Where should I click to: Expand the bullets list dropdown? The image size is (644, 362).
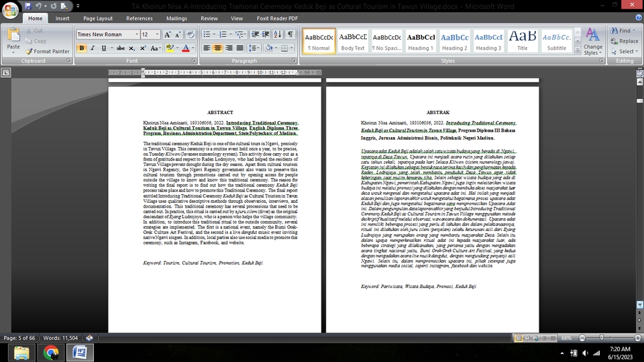[x=214, y=34]
